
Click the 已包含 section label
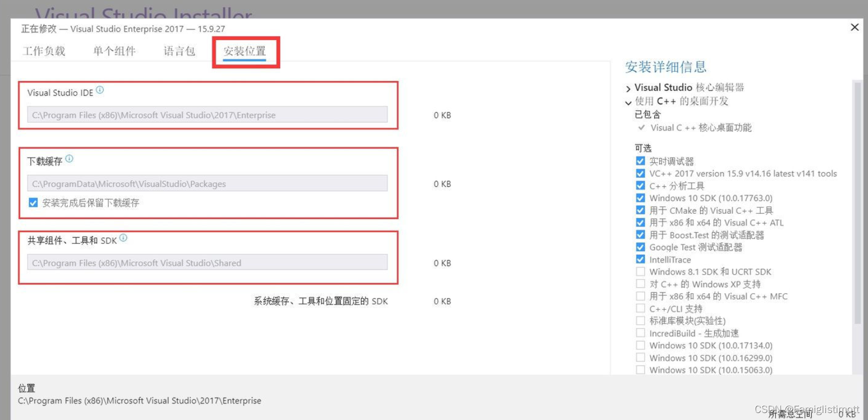tap(647, 114)
